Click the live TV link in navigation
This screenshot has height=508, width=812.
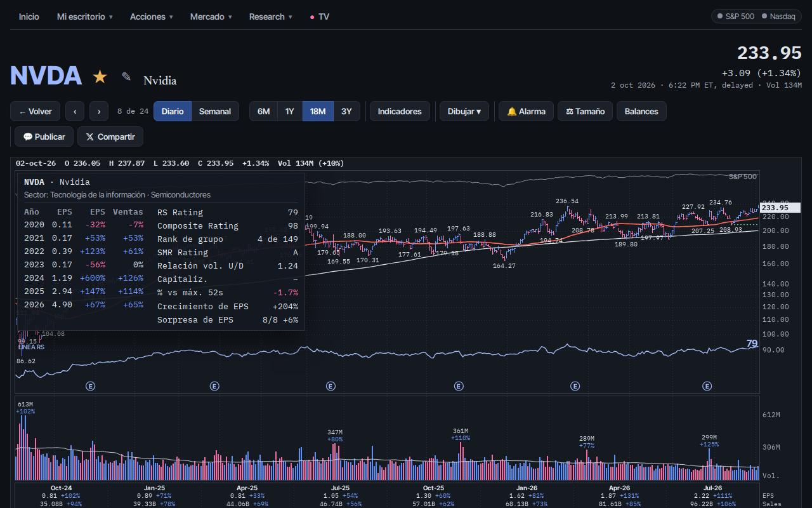(x=320, y=17)
